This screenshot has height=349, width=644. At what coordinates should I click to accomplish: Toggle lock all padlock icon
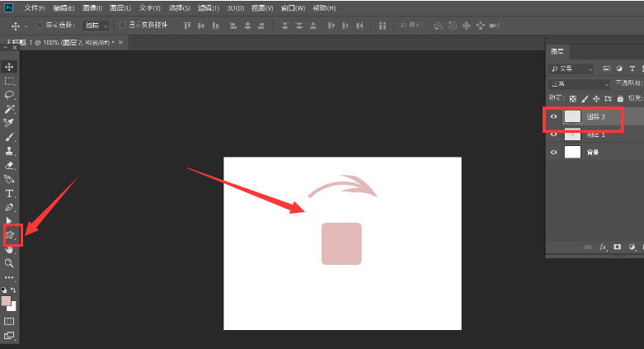click(x=620, y=99)
